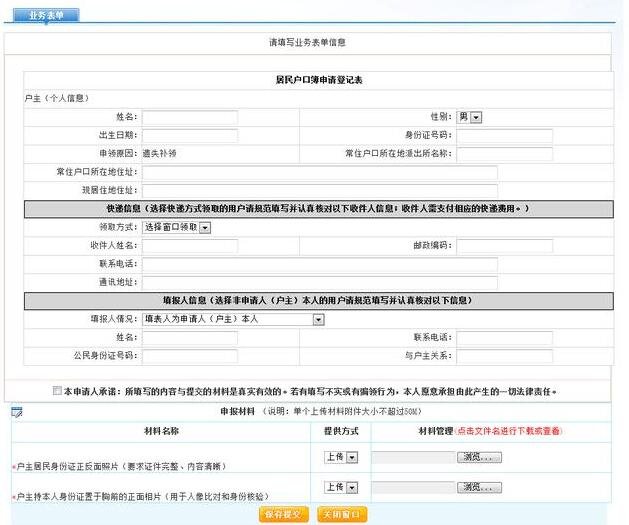
Task: Click file path field for 胸前正面相片
Action: [x=413, y=487]
